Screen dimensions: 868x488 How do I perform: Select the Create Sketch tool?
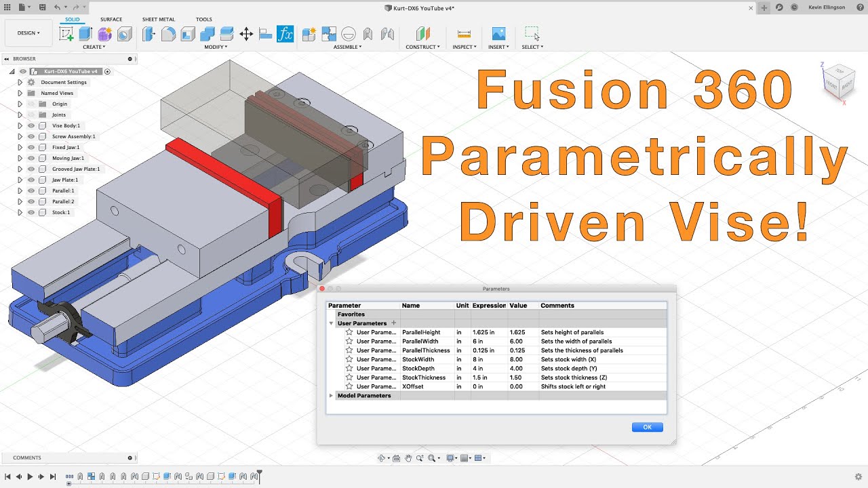coord(66,34)
